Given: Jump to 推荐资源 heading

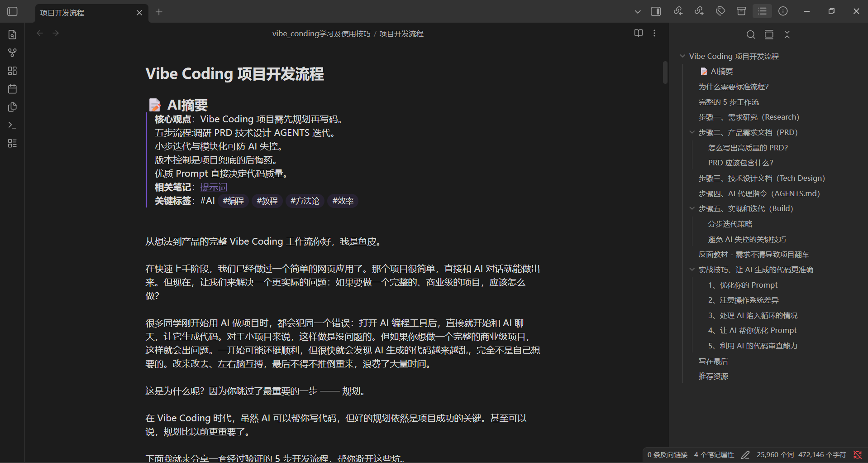Looking at the screenshot, I should point(713,376).
